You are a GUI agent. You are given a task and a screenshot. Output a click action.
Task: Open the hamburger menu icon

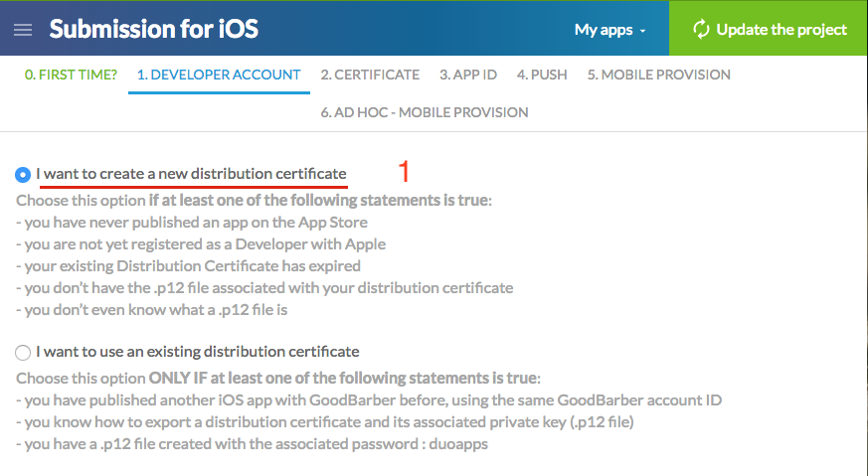[23, 30]
